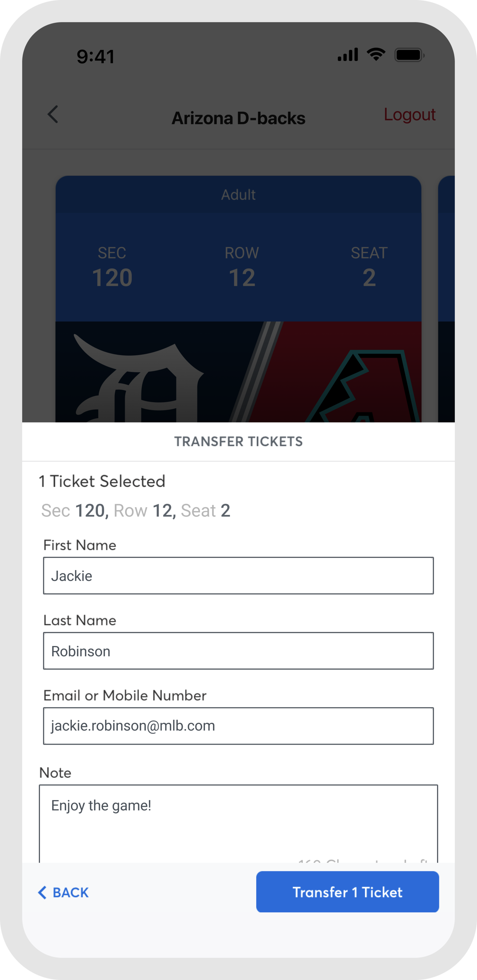Image resolution: width=477 pixels, height=980 pixels.
Task: Tap the TRANSFER TICKETS sheet title
Action: tap(238, 441)
